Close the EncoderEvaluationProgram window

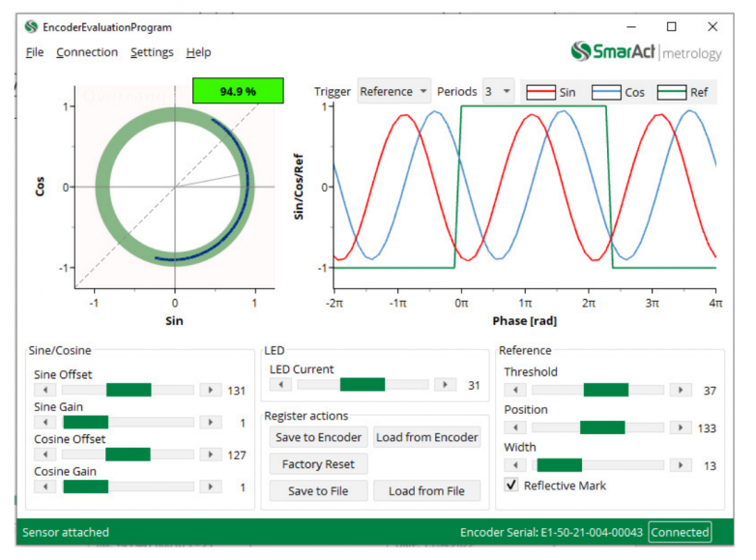tap(712, 26)
